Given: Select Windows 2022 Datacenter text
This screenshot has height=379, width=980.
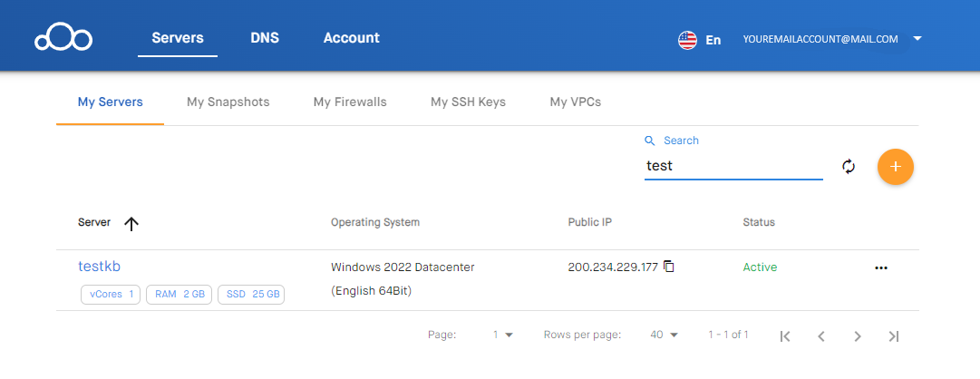Looking at the screenshot, I should tap(403, 267).
